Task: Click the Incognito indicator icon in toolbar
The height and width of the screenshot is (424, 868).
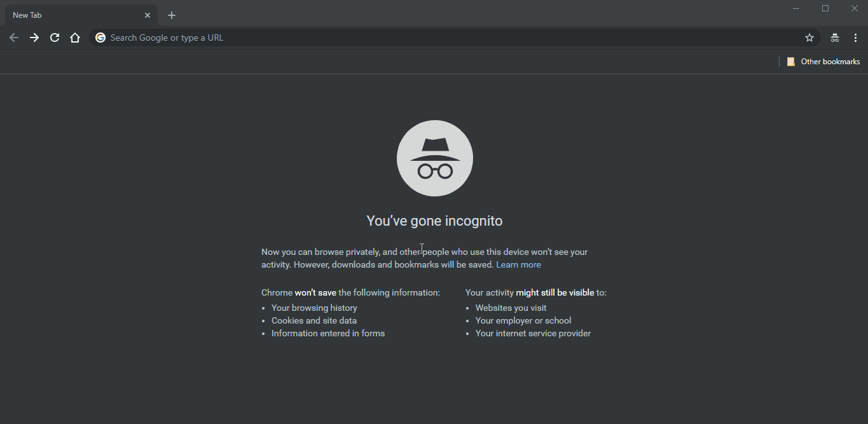Action: 835,38
